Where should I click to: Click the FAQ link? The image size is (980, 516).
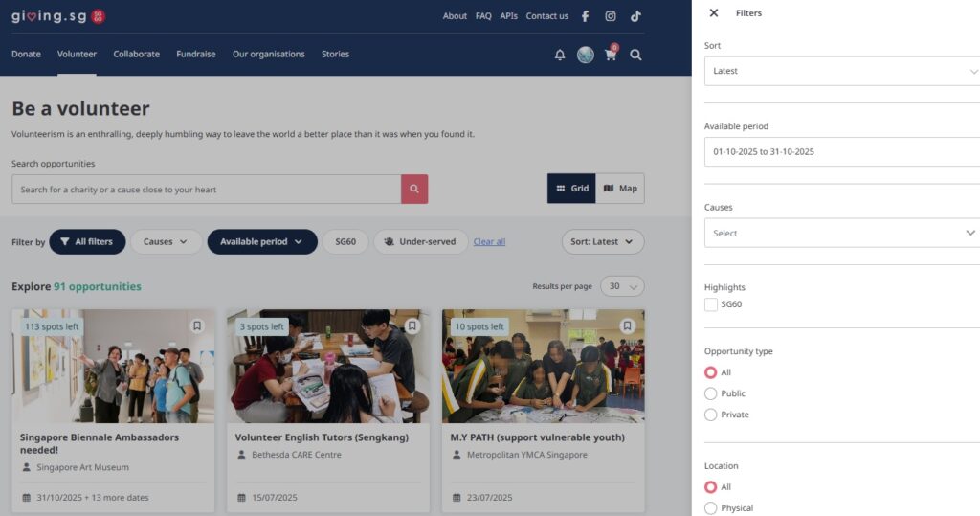tap(483, 16)
